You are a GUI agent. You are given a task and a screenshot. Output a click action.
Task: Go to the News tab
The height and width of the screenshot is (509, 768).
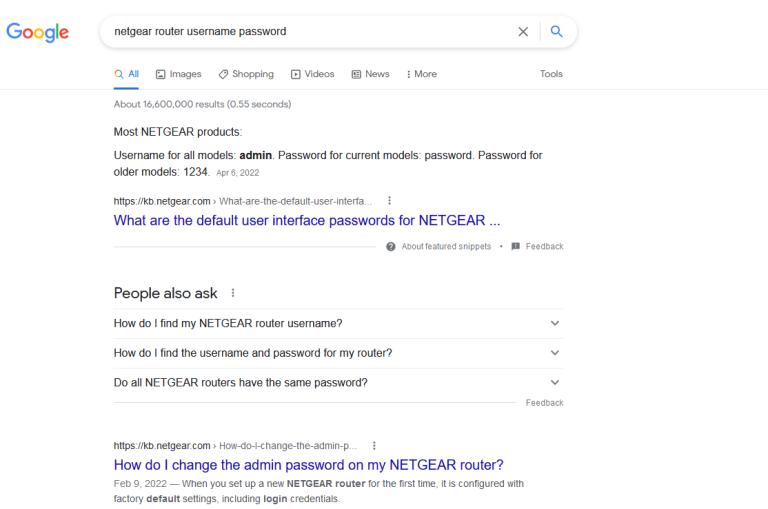coord(371,74)
